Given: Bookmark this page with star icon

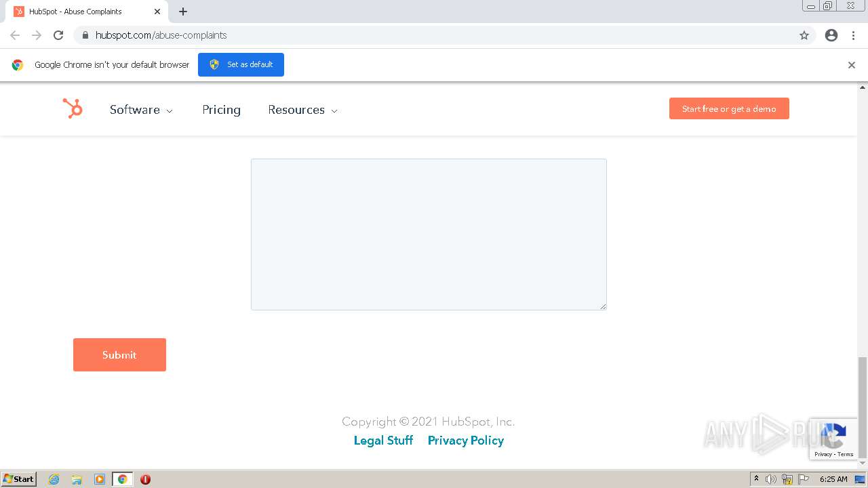Looking at the screenshot, I should [804, 35].
